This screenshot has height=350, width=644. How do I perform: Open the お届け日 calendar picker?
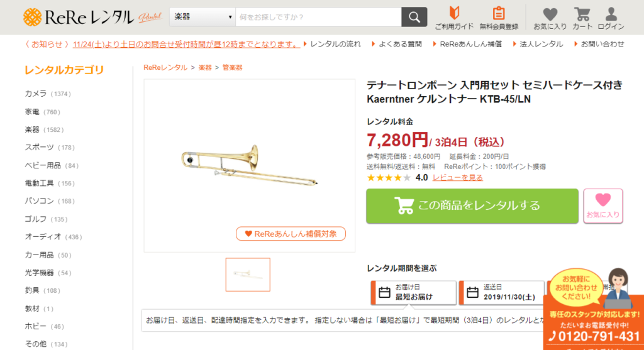click(414, 293)
